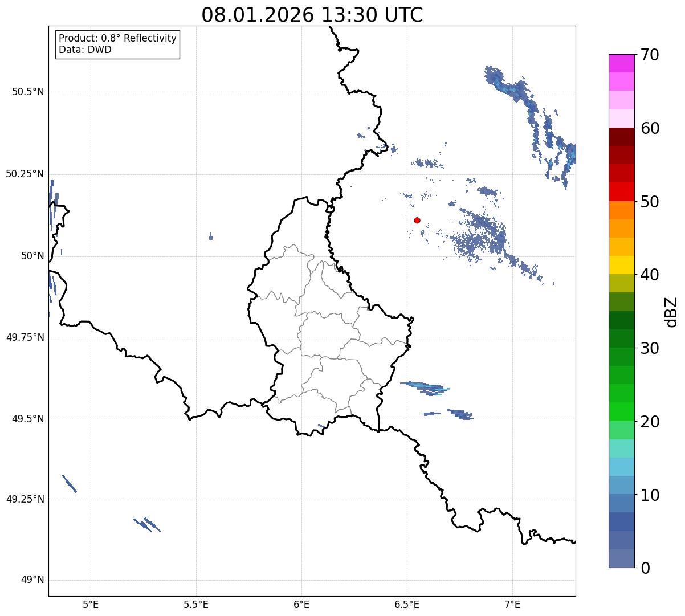Click the dark maroon colorbar segment near 60
Screen dimensions: 685x616
621,137
